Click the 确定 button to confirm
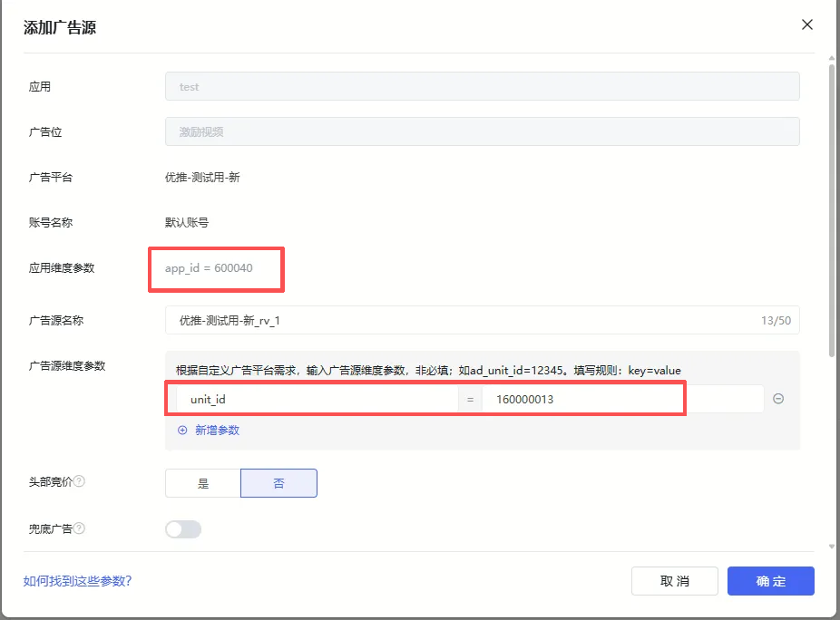 point(771,581)
